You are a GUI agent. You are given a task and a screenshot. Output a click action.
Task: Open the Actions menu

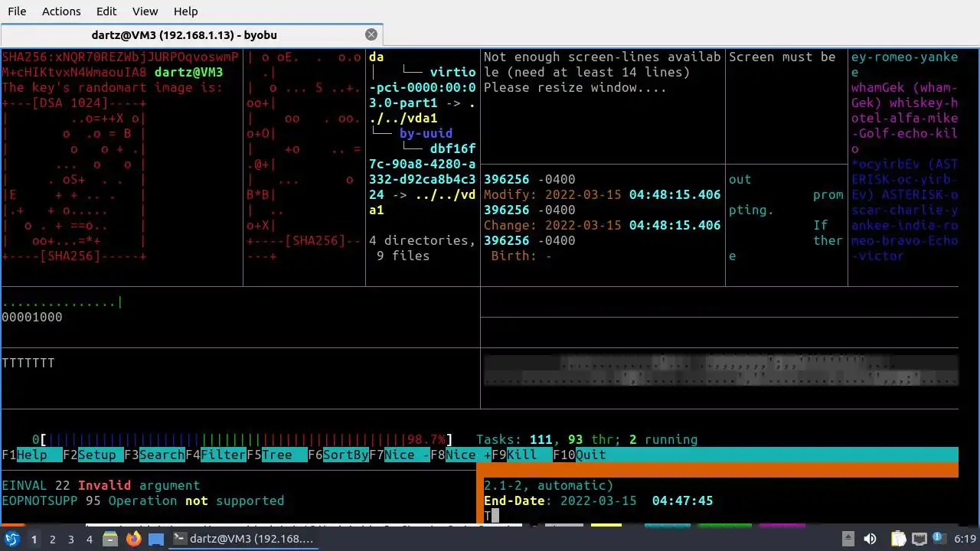click(x=61, y=11)
